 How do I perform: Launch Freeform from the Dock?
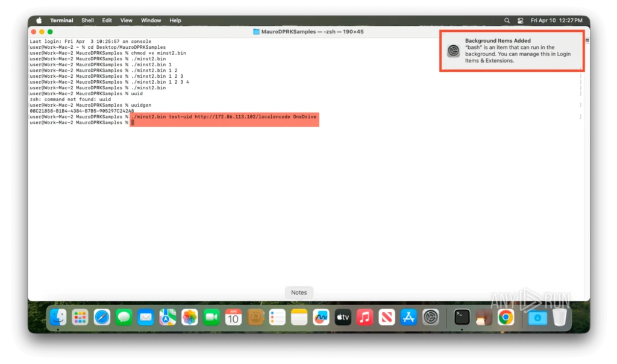coord(321,316)
